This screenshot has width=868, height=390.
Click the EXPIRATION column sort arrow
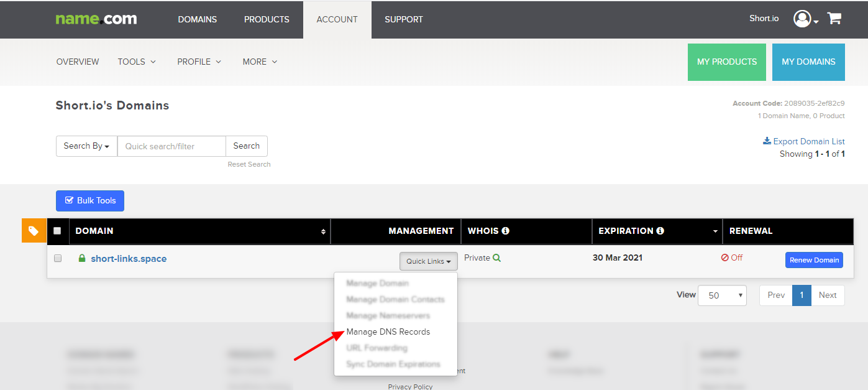point(715,231)
